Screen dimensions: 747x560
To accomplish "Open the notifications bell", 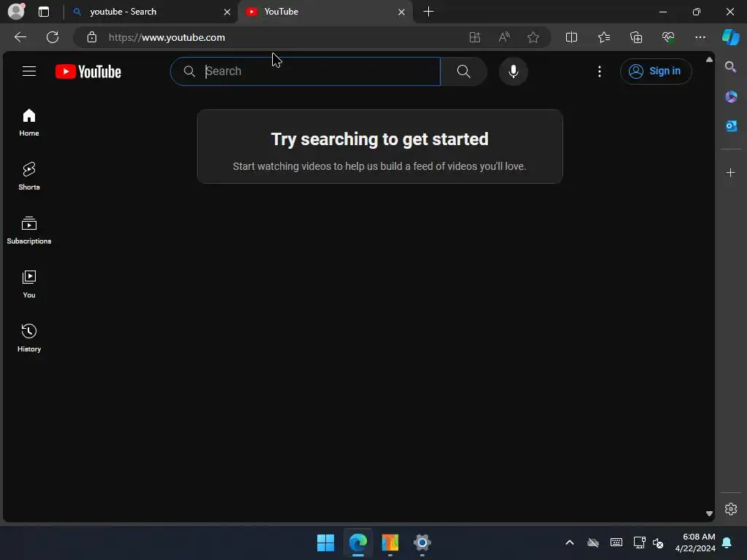I will [727, 542].
